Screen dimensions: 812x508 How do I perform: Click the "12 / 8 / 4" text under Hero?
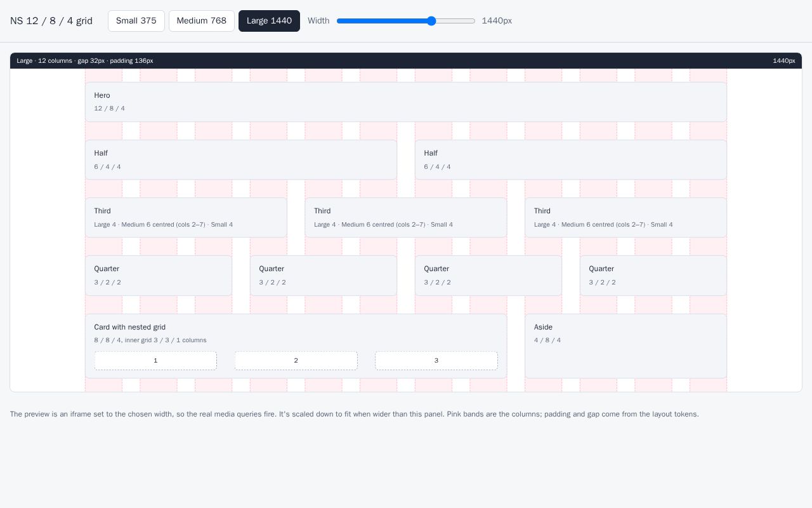[x=110, y=109]
